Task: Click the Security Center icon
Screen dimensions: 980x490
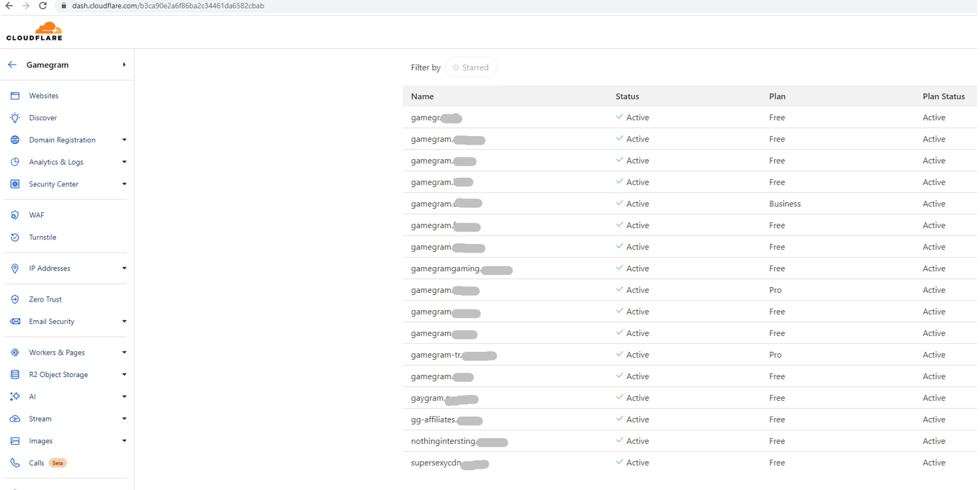Action: coord(15,184)
